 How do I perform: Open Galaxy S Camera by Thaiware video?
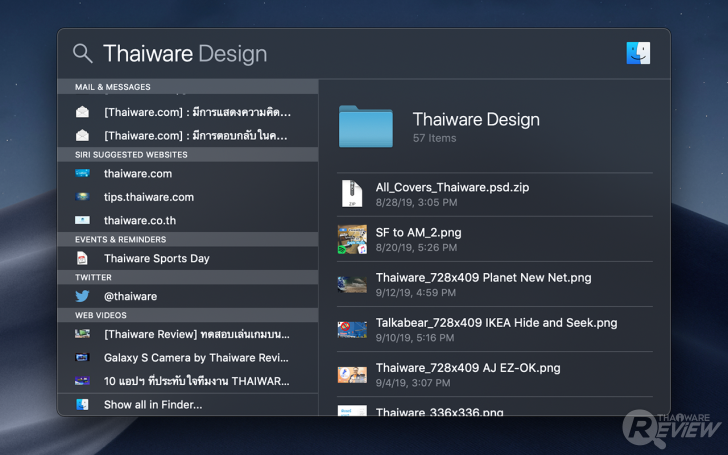188,358
